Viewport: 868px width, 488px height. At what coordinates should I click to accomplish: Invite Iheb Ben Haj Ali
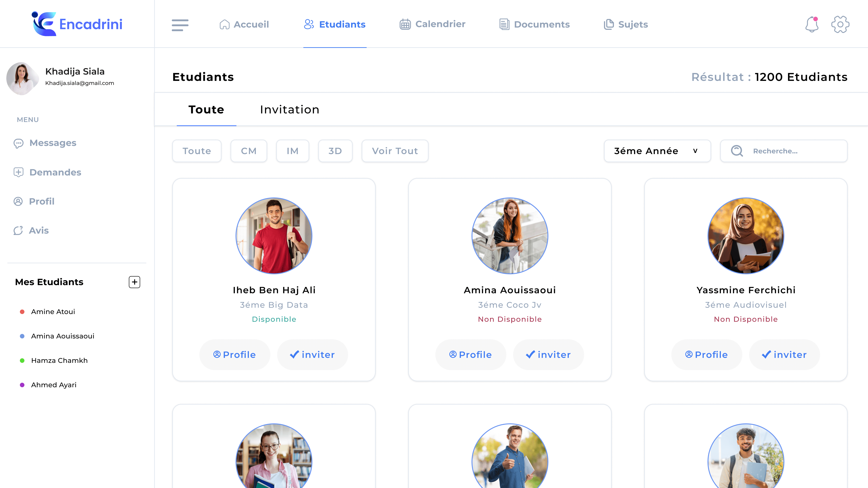coord(312,355)
